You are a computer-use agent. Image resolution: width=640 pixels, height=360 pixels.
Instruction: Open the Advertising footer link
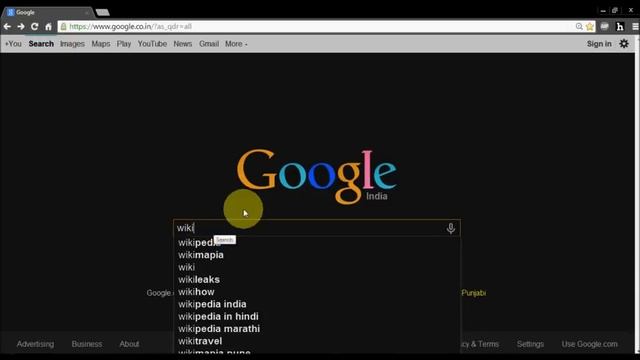pyautogui.click(x=35, y=344)
